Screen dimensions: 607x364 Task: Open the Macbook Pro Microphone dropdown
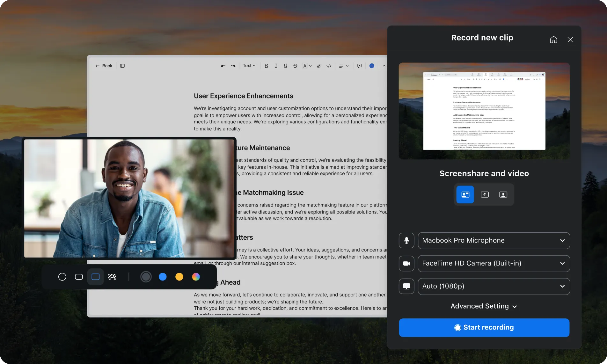(x=494, y=240)
